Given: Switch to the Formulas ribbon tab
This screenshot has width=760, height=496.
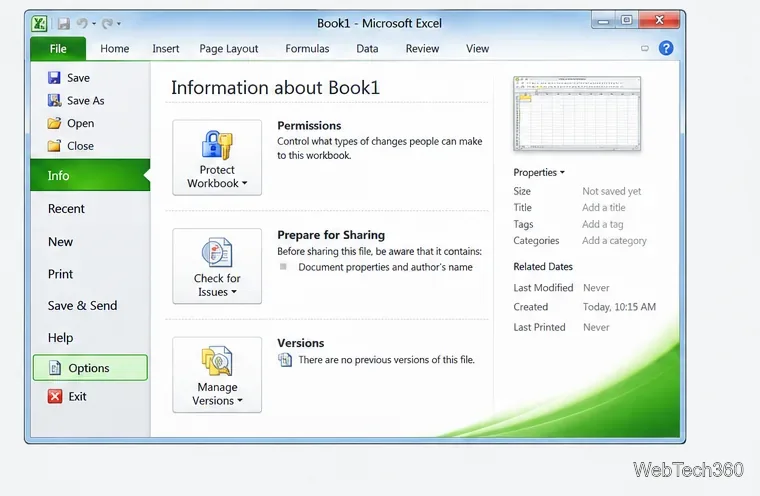Looking at the screenshot, I should point(307,48).
